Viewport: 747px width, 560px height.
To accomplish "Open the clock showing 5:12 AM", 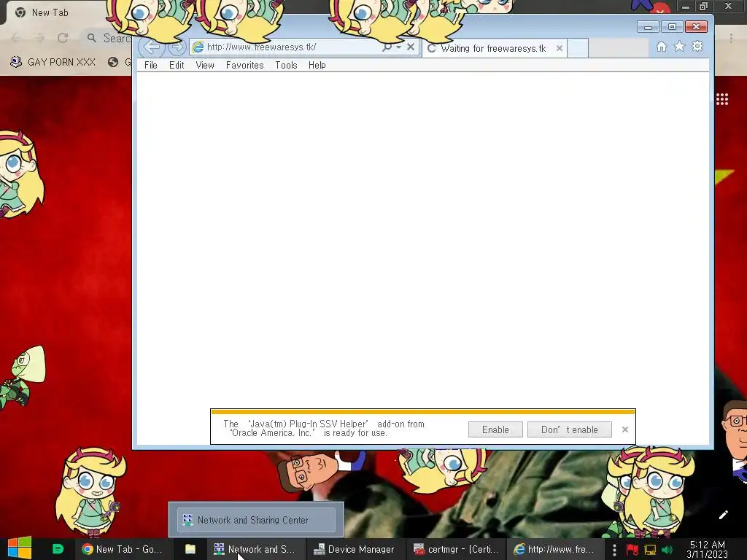I will click(708, 549).
